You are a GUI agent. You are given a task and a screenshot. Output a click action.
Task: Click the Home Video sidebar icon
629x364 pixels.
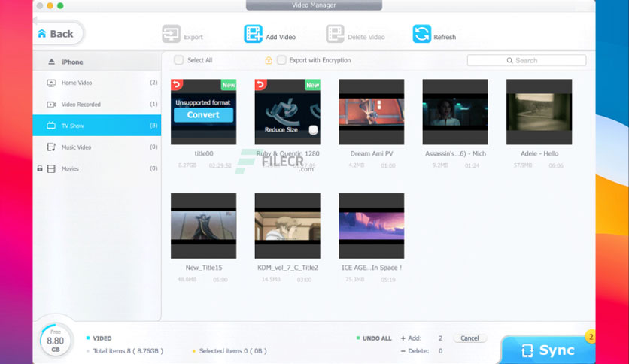pyautogui.click(x=51, y=83)
